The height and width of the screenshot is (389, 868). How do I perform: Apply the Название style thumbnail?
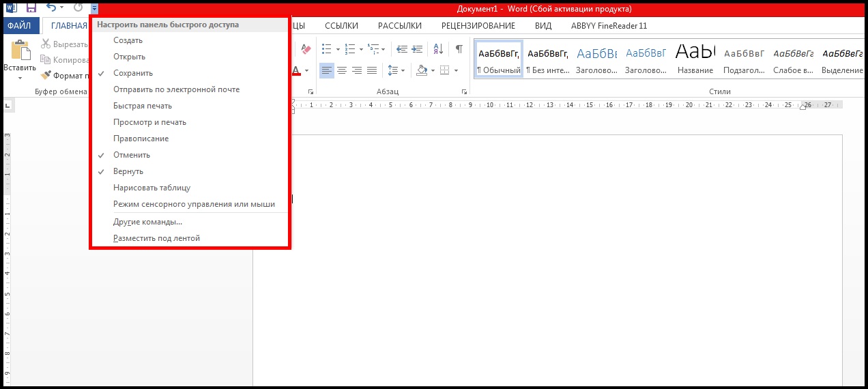coord(695,59)
